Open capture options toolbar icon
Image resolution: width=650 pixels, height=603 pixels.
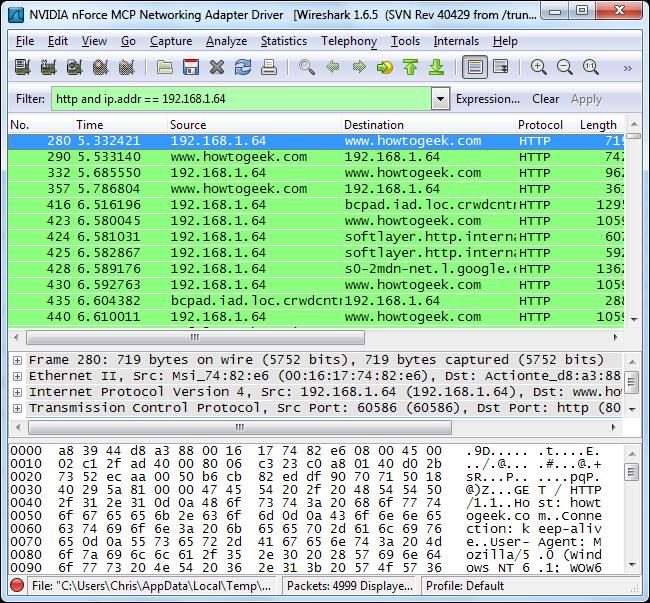tap(49, 67)
